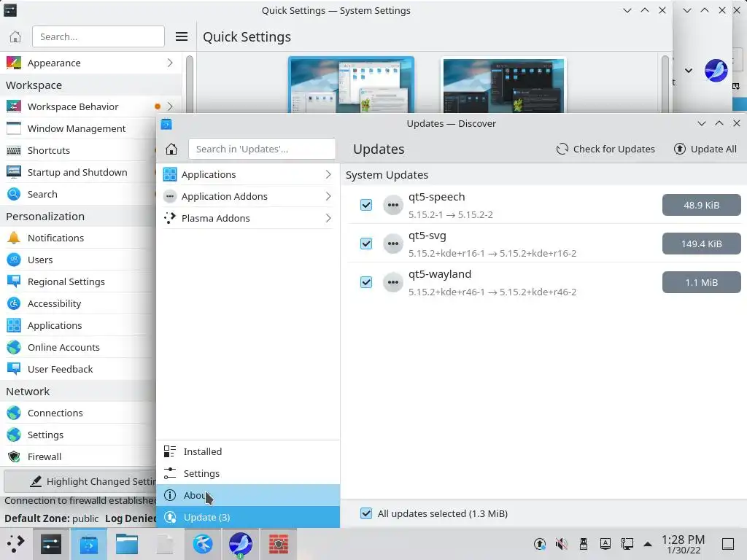
Task: Click qt5-svg 149.4 KiB size button
Action: [701, 244]
